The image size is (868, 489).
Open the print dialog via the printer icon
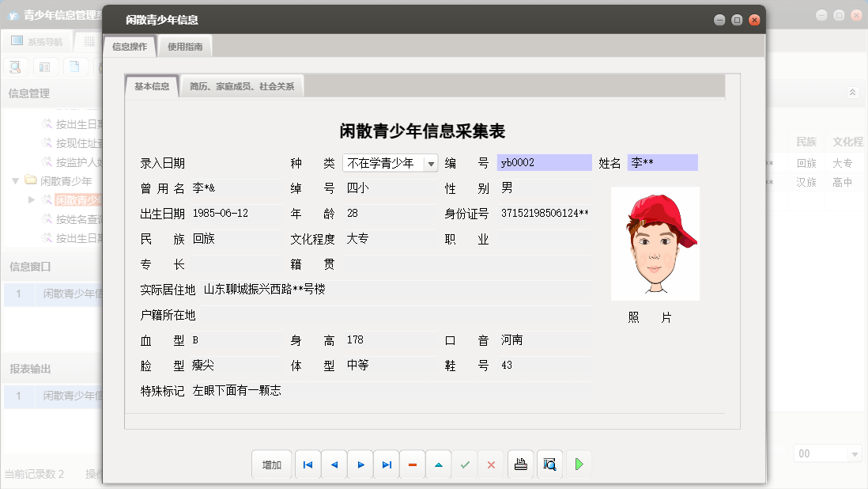[x=520, y=464]
